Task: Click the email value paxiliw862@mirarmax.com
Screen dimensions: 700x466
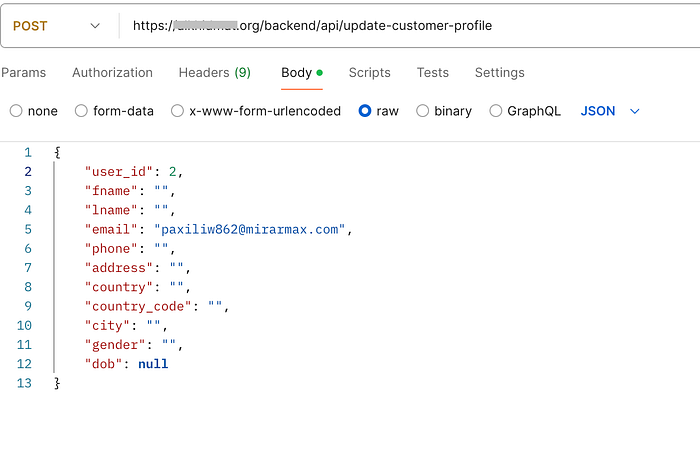Action: (250, 229)
